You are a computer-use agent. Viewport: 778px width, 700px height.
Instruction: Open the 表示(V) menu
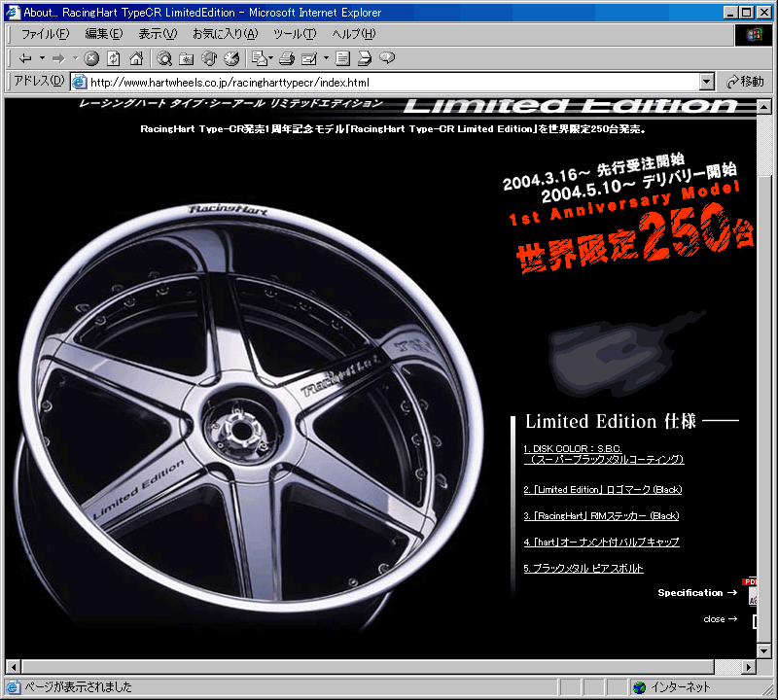[x=158, y=34]
